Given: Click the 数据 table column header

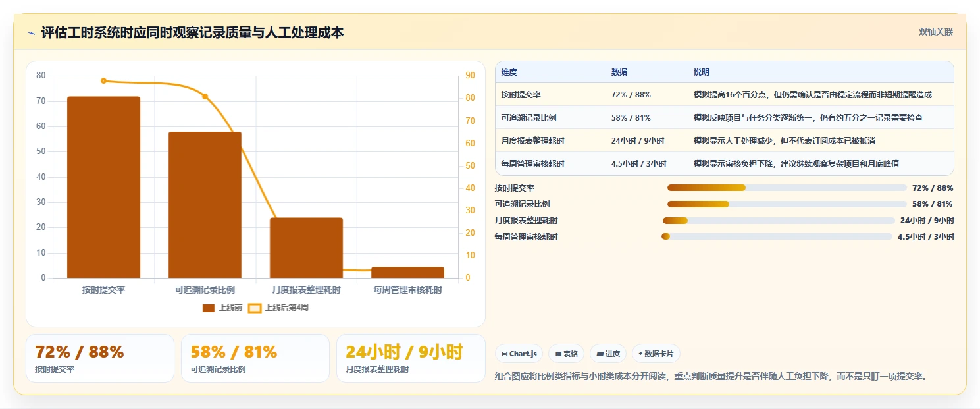Looking at the screenshot, I should point(619,72).
